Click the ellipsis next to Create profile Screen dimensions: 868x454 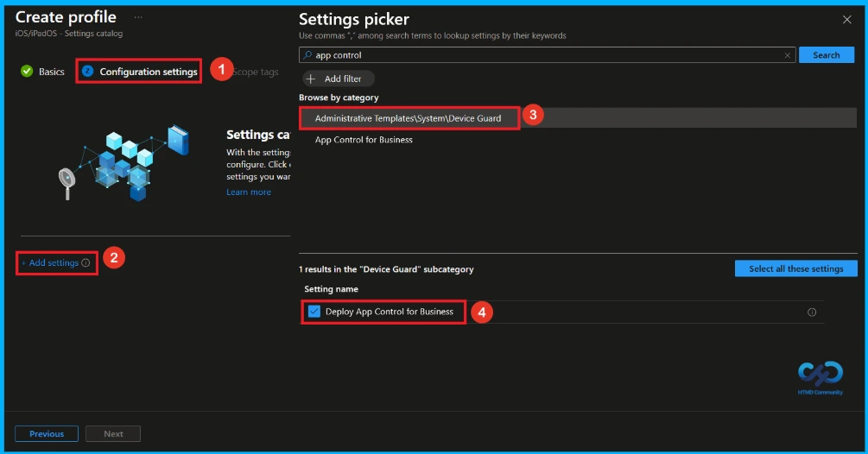click(x=138, y=17)
